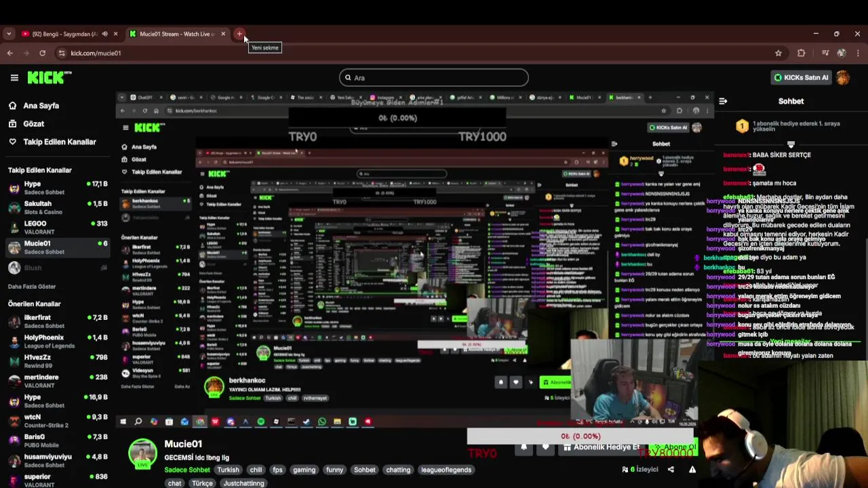This screenshot has height=488, width=868.
Task: Select the leagueoflegends tag
Action: point(446,470)
